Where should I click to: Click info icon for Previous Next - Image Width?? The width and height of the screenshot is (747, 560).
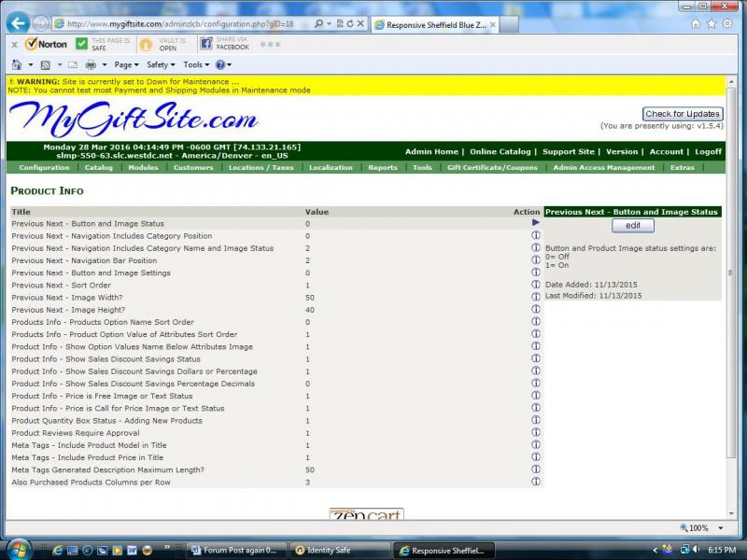[x=536, y=297]
